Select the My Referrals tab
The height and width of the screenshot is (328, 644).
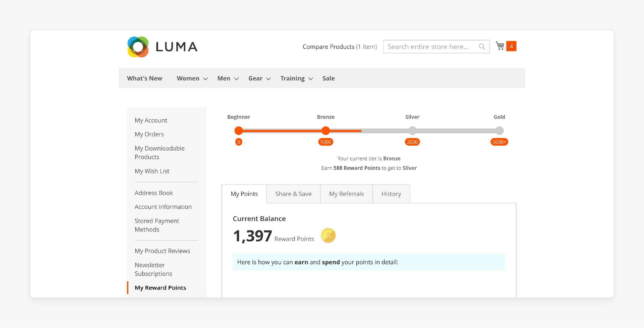(346, 194)
